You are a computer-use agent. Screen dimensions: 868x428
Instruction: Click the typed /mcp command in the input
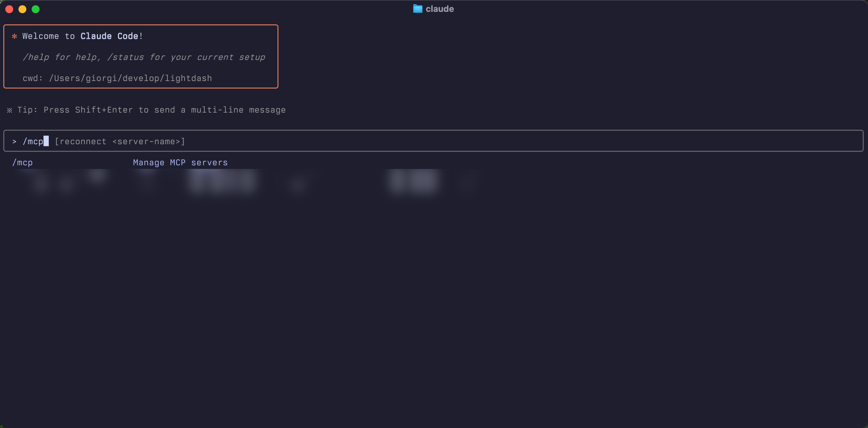pyautogui.click(x=33, y=141)
